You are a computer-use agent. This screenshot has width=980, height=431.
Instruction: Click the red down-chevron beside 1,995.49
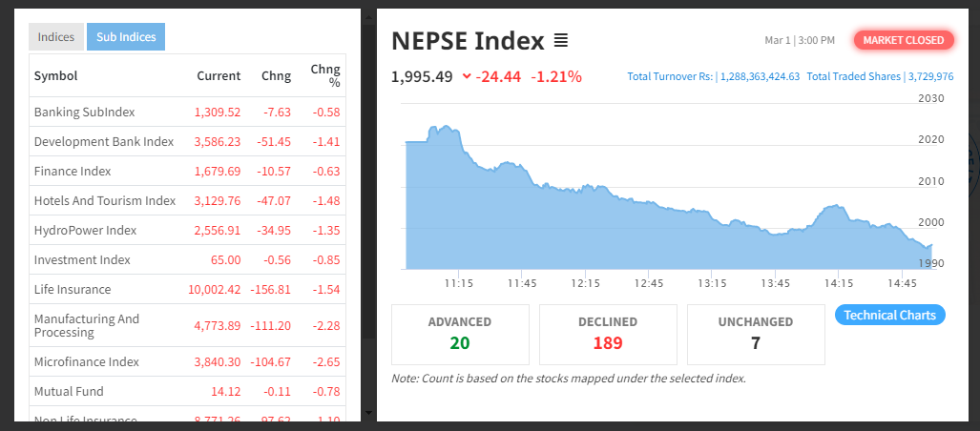coord(466,77)
